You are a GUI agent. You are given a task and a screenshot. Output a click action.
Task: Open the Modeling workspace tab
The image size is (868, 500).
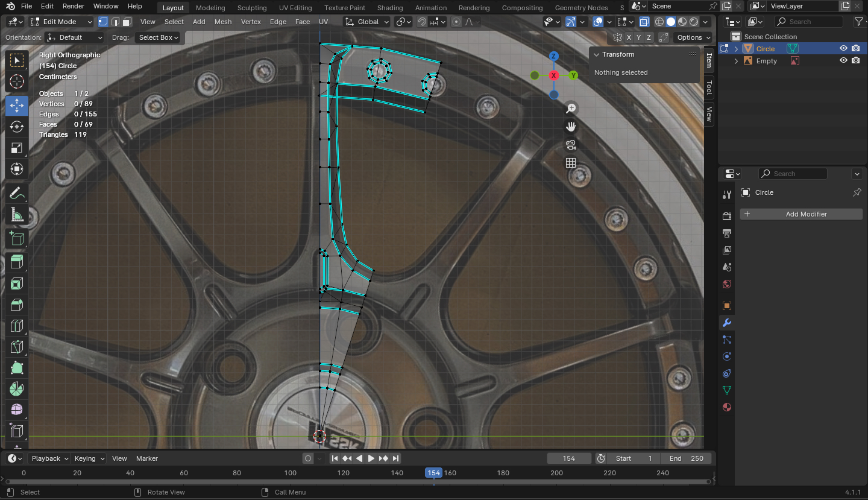point(210,8)
